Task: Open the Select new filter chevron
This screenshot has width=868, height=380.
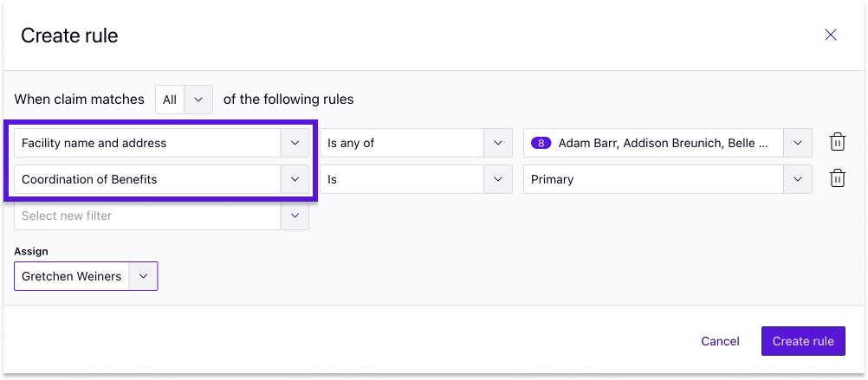Action: pyautogui.click(x=295, y=216)
